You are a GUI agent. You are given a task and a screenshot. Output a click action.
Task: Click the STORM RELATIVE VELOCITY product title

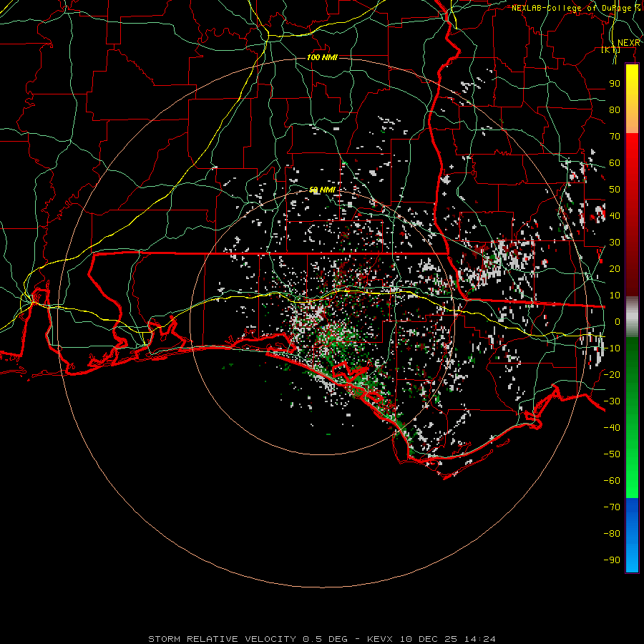click(222, 639)
